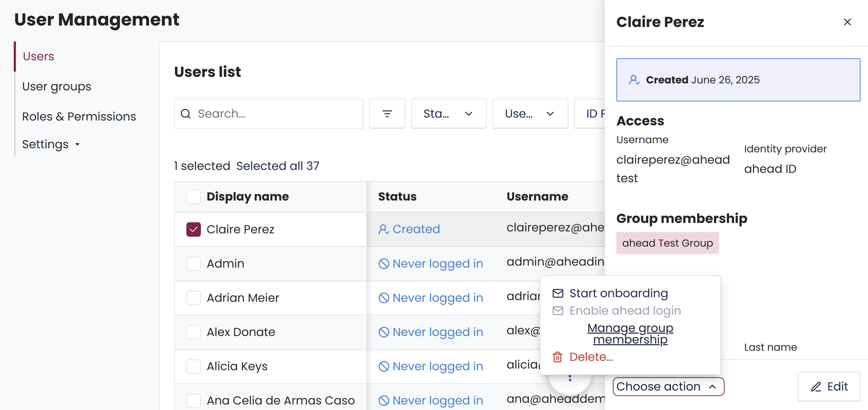The width and height of the screenshot is (868, 410).
Task: Click the never-logged-in icon in Admin row
Action: [x=384, y=263]
